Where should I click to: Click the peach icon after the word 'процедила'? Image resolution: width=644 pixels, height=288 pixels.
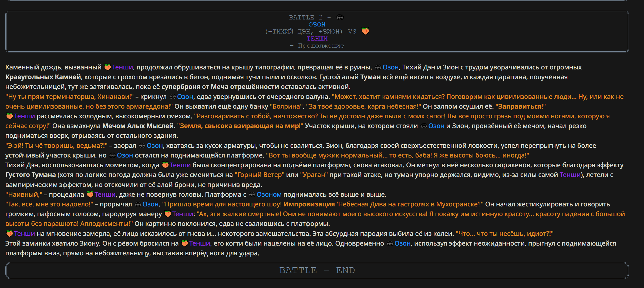90,195
